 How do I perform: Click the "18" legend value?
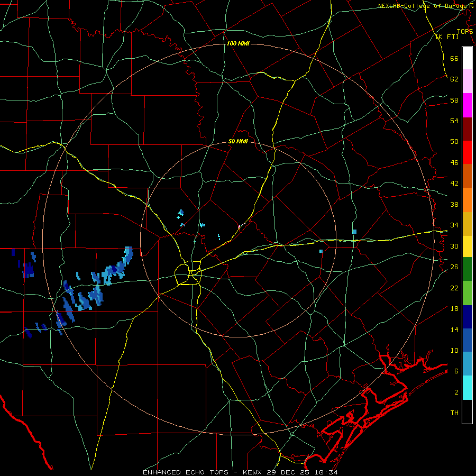tap(454, 309)
